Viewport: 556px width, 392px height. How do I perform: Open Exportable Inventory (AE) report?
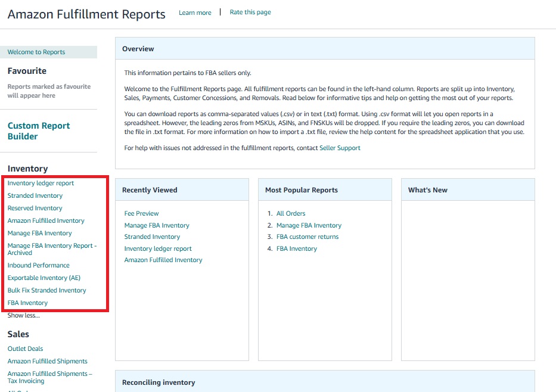tap(44, 278)
